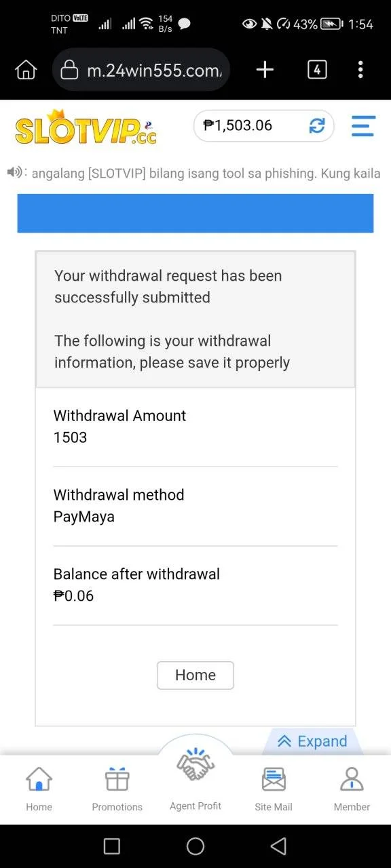
Task: Tap the scrolling phishing warning text
Action: tap(206, 173)
